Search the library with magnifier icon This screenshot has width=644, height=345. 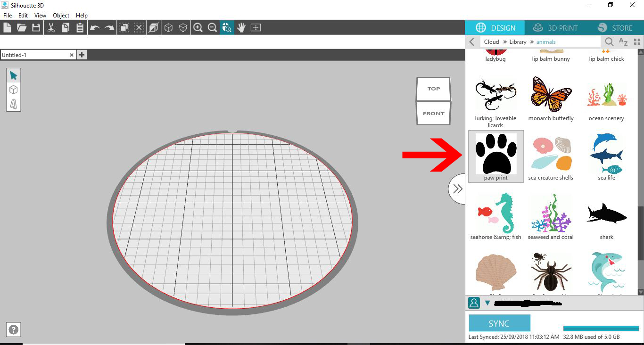tap(609, 42)
